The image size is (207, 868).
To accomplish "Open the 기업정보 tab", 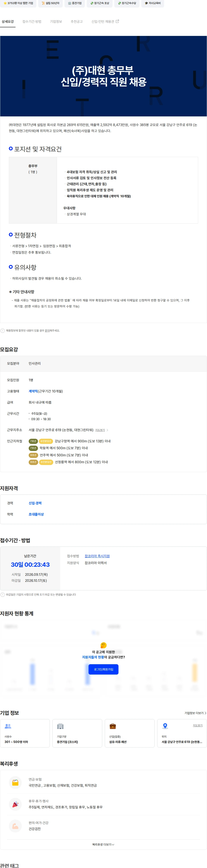I will (56, 22).
